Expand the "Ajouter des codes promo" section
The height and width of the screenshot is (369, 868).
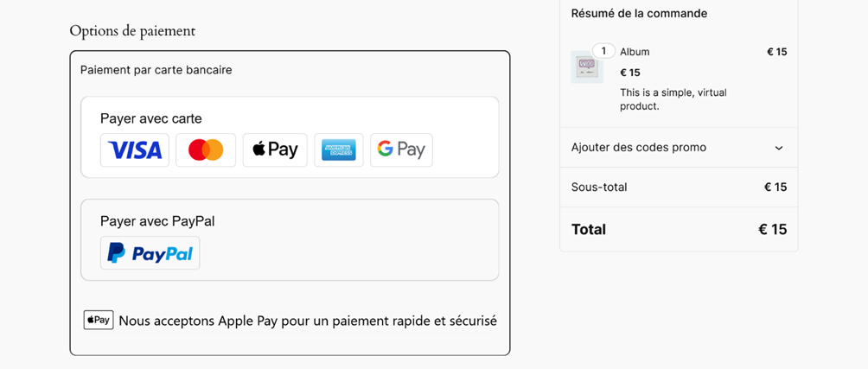click(x=639, y=148)
